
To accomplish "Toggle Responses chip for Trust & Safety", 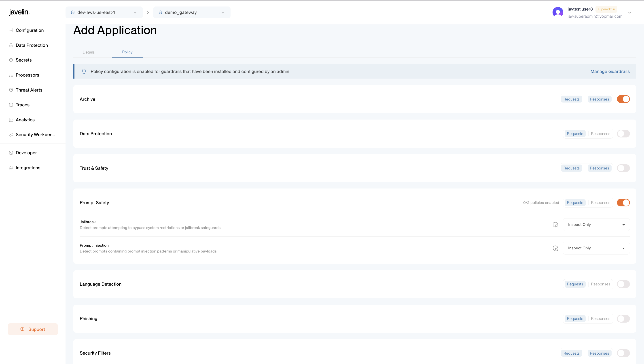I will 599,168.
